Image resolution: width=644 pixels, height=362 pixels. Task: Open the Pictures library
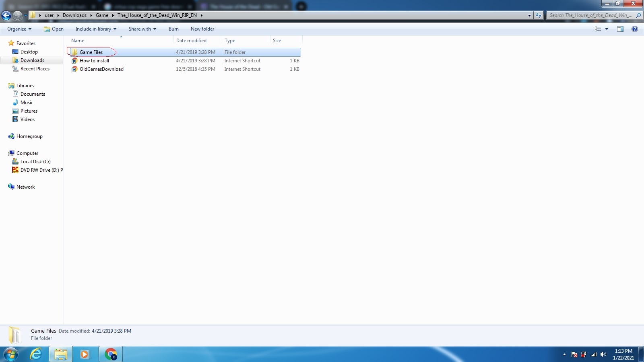tap(29, 111)
